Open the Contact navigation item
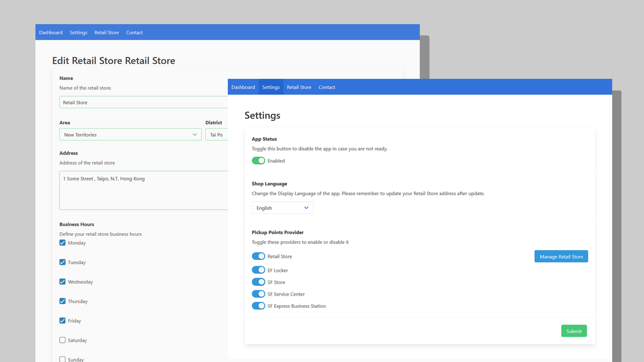644x362 pixels. [327, 86]
